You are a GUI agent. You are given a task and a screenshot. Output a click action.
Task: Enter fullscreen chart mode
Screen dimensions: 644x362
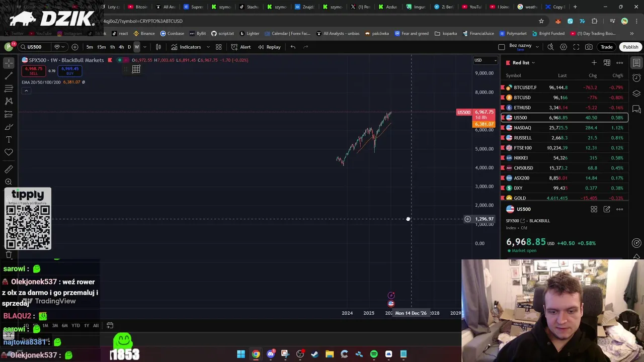tap(576, 47)
